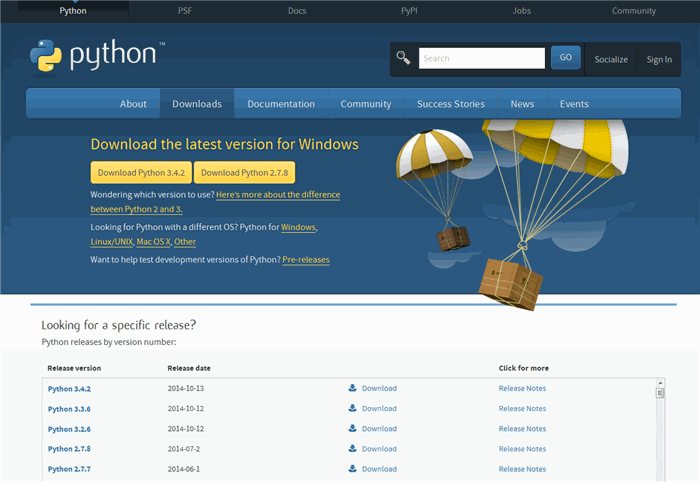Open Release Notes for Python 3.4.2
Image resolution: width=700 pixels, height=482 pixels.
522,388
